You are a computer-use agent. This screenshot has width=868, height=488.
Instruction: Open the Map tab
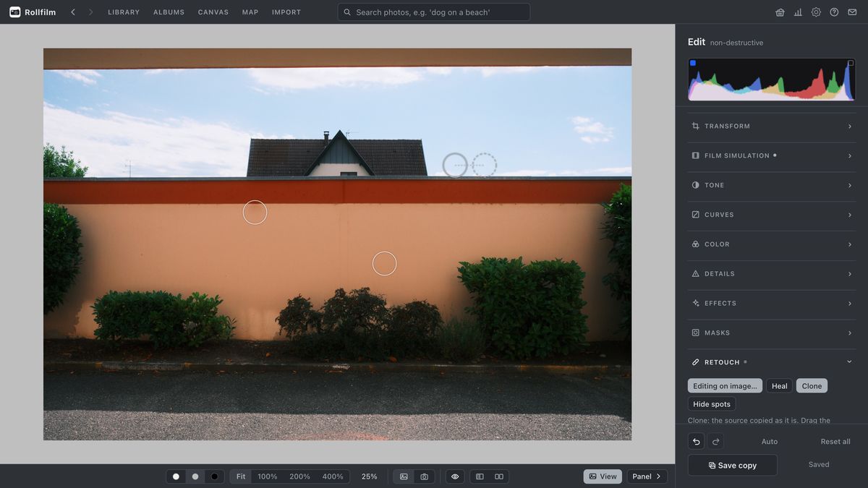coord(250,12)
